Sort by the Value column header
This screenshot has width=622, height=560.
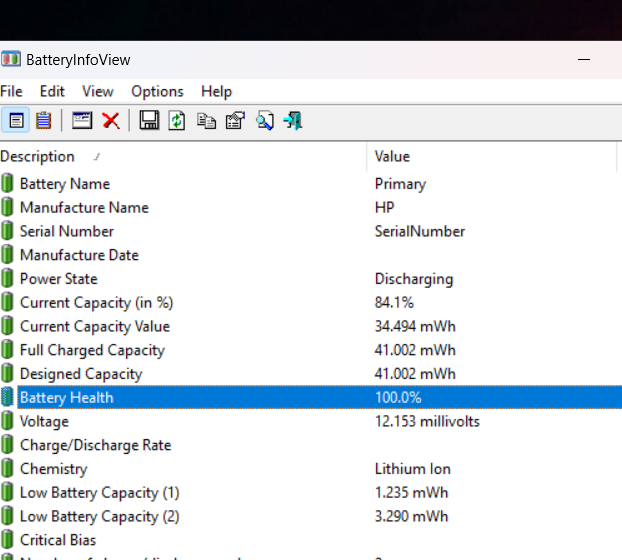[492, 156]
